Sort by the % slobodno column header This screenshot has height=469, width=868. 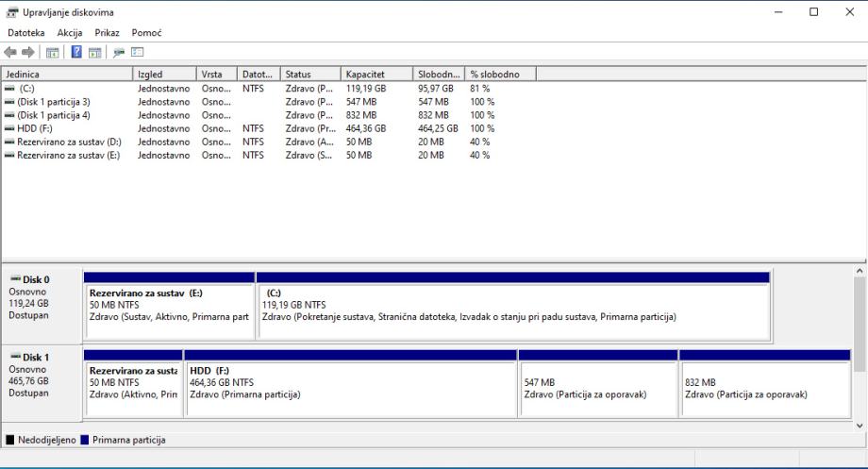500,75
